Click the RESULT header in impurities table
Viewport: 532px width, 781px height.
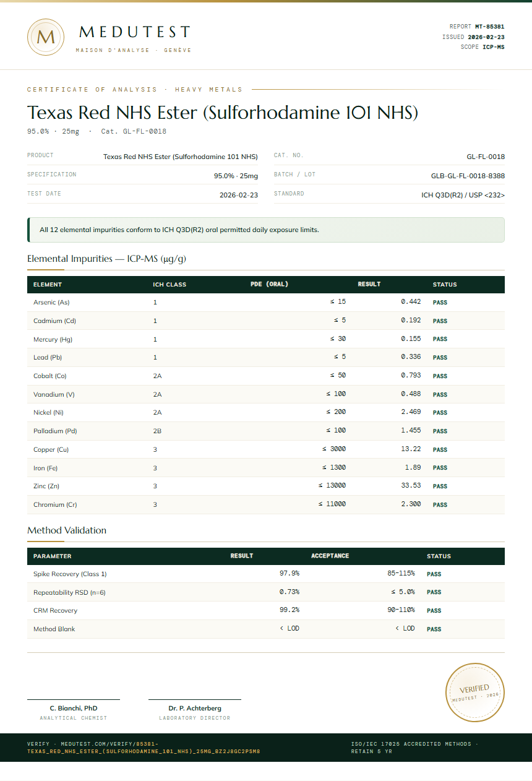(369, 285)
